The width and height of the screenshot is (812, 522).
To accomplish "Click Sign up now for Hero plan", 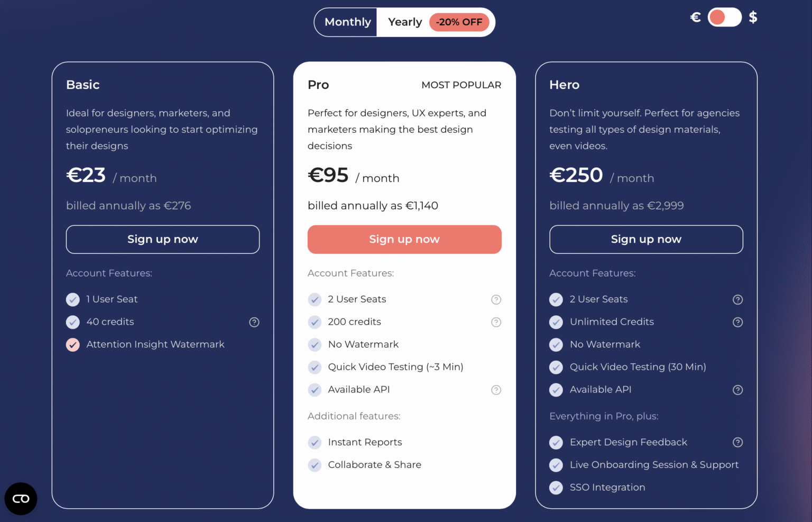I will (646, 240).
